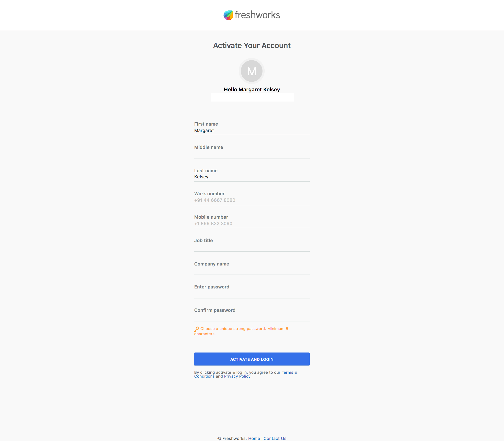The height and width of the screenshot is (441, 504).
Task: Click the Job title input
Action: pos(252,247)
